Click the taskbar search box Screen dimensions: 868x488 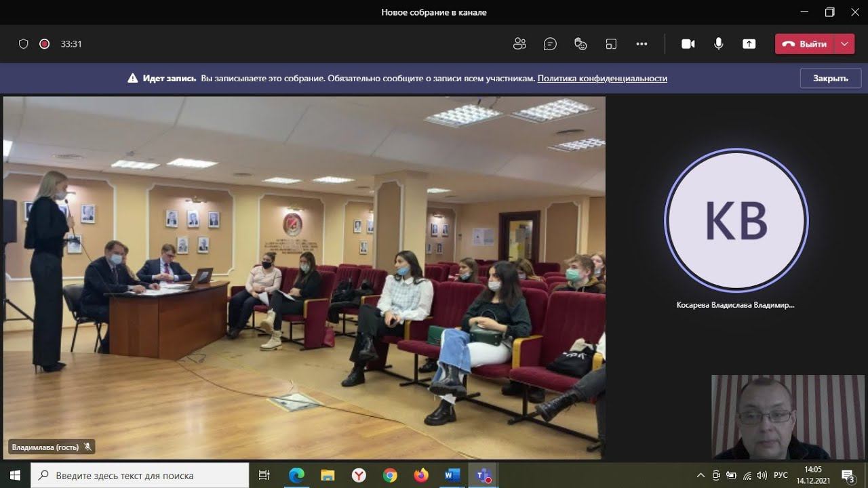140,475
